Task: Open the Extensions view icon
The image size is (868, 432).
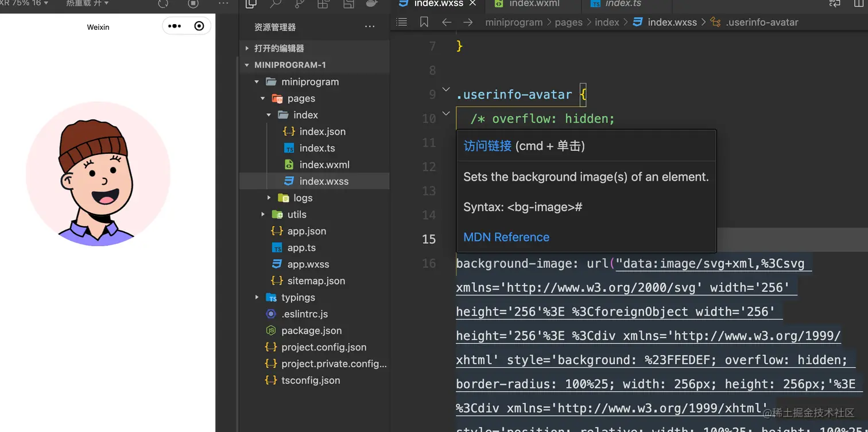Action: click(324, 4)
